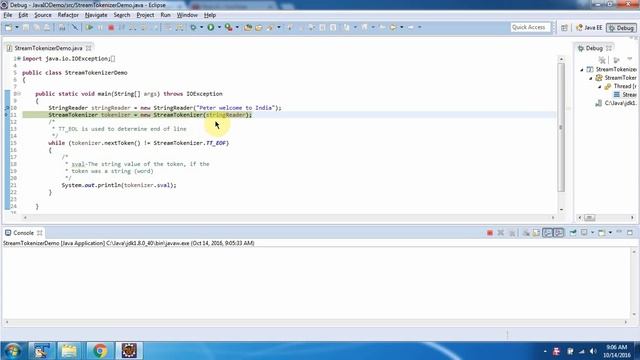Toggle Scroll Lock in Console toolbar

point(536,233)
